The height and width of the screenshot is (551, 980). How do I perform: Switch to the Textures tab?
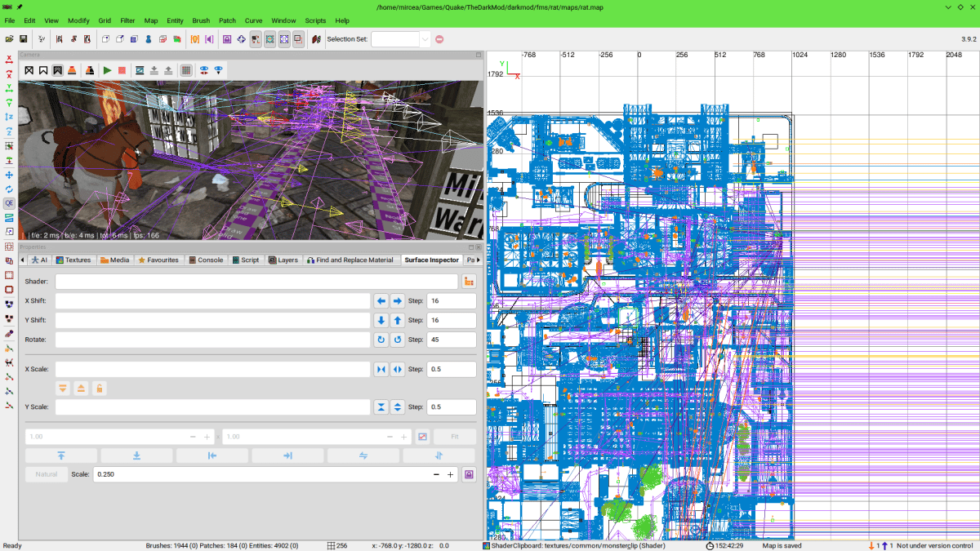(73, 260)
